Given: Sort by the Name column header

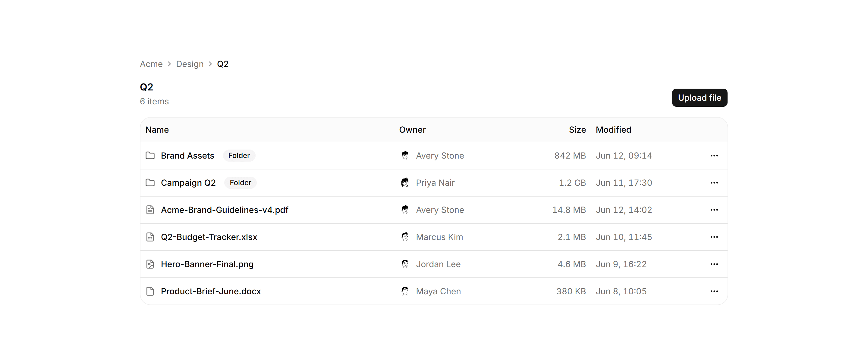Looking at the screenshot, I should (x=157, y=130).
